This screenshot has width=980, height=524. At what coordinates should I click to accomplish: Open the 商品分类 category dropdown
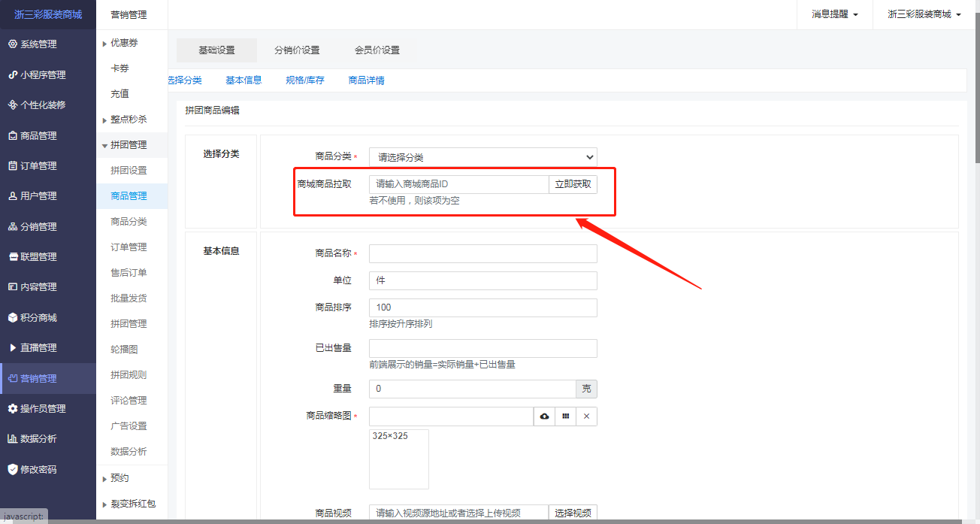(483, 157)
